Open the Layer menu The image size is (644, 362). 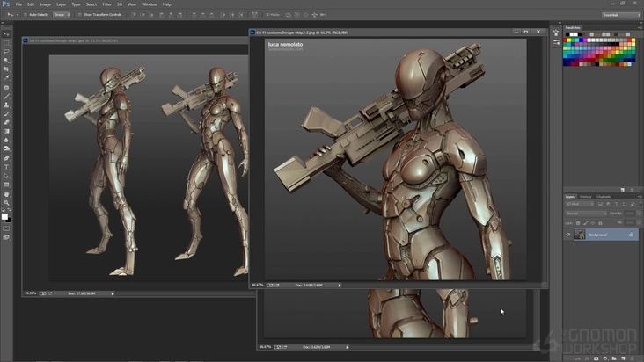click(62, 4)
